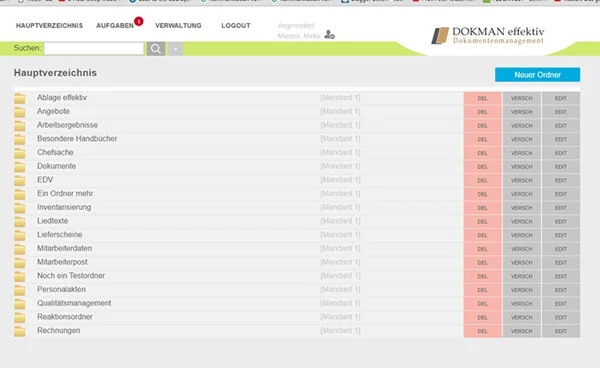Open the Dokumente folder icon
The width and height of the screenshot is (600, 368).
coord(20,167)
